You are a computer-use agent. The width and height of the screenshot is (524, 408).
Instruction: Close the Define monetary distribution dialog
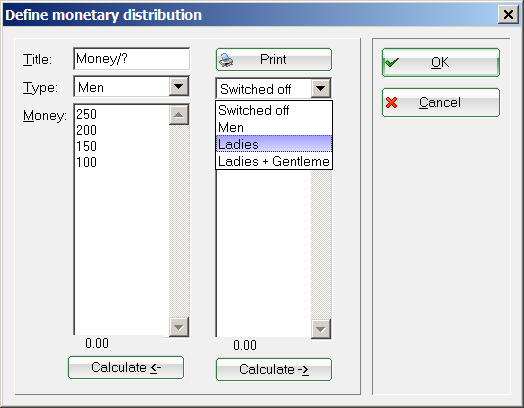point(508,14)
